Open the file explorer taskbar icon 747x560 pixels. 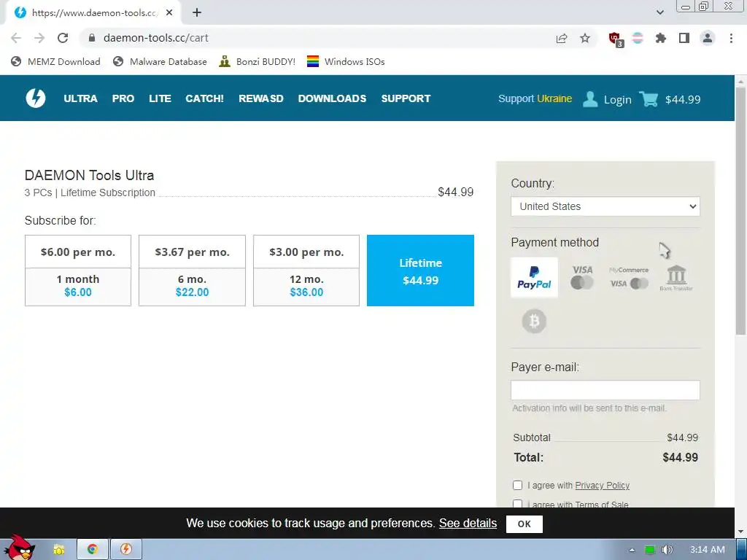click(x=58, y=550)
